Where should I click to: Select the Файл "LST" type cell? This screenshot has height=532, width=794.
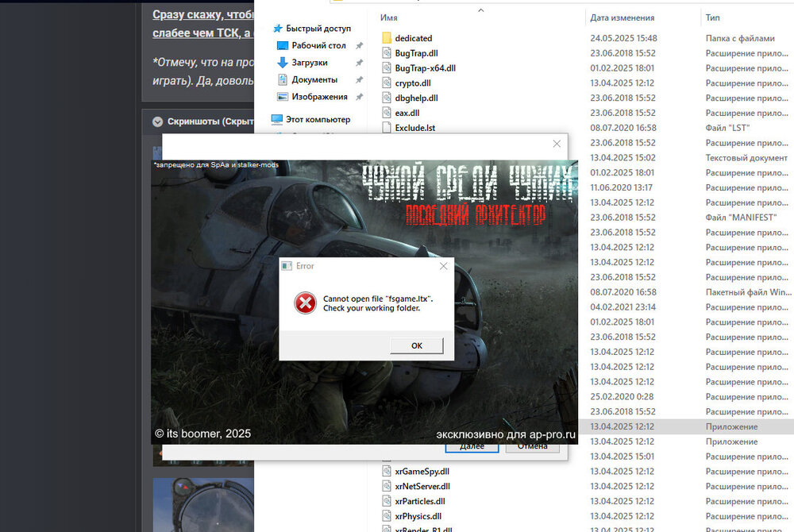pyautogui.click(x=727, y=128)
